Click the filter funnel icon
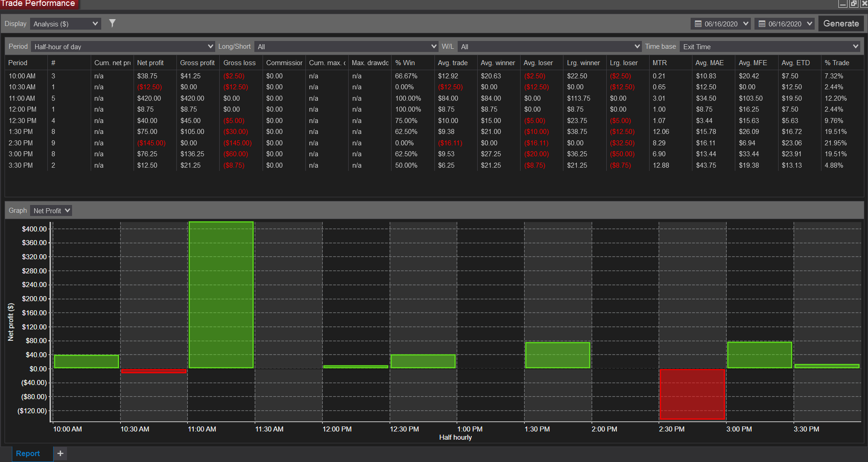The height and width of the screenshot is (462, 868). [x=112, y=23]
